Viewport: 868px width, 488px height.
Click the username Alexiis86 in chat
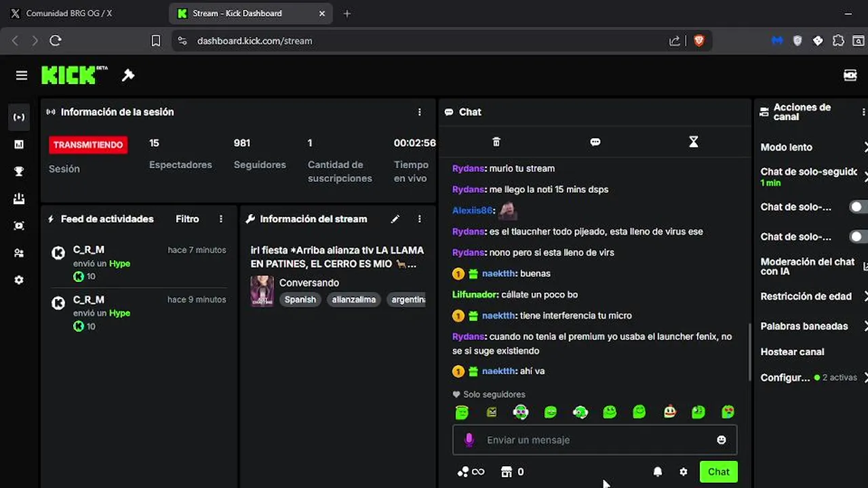pyautogui.click(x=472, y=210)
